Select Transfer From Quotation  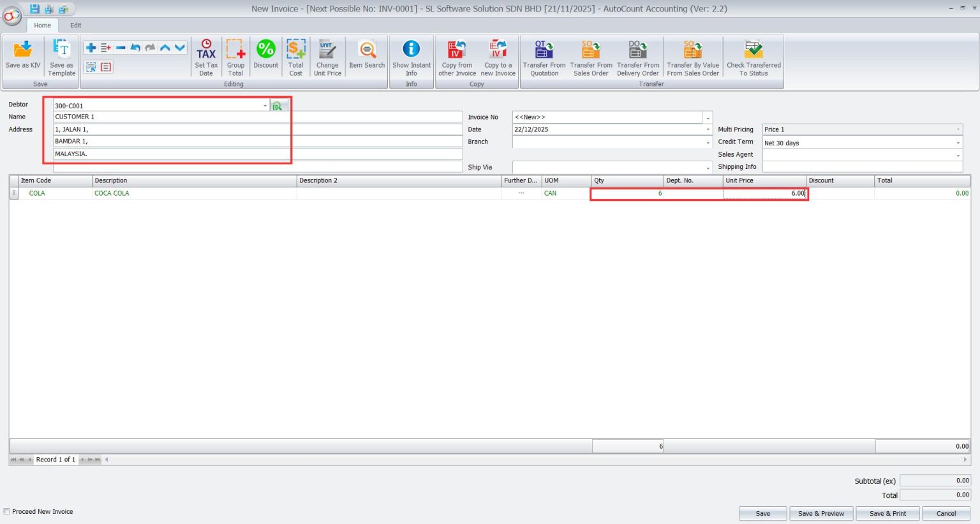coord(543,56)
